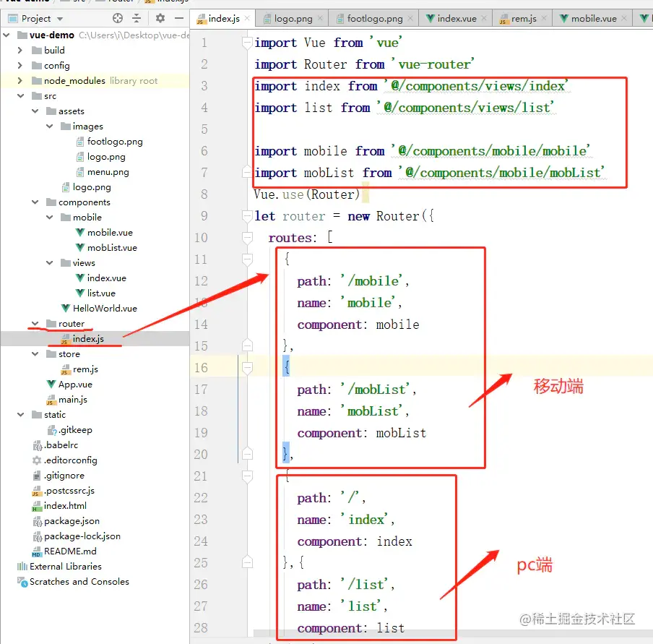Open index.html in the project tree

[59, 506]
